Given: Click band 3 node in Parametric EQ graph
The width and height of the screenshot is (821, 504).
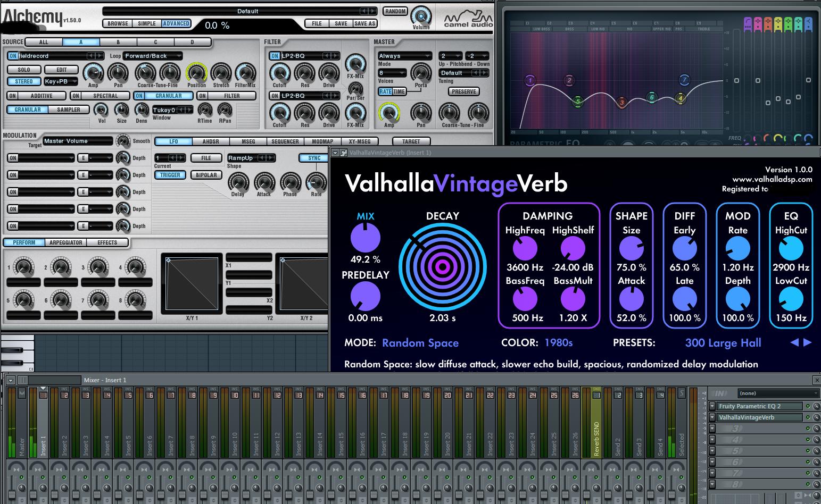Looking at the screenshot, I should pyautogui.click(x=621, y=103).
